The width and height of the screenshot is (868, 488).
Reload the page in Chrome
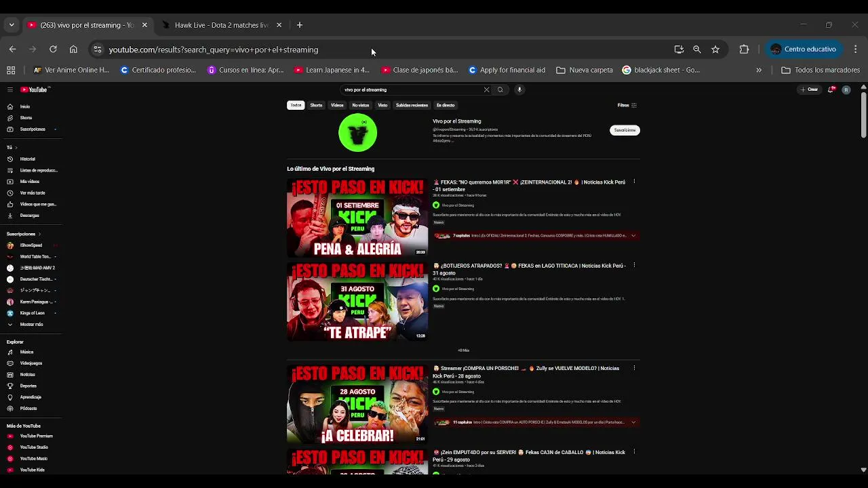pyautogui.click(x=53, y=49)
